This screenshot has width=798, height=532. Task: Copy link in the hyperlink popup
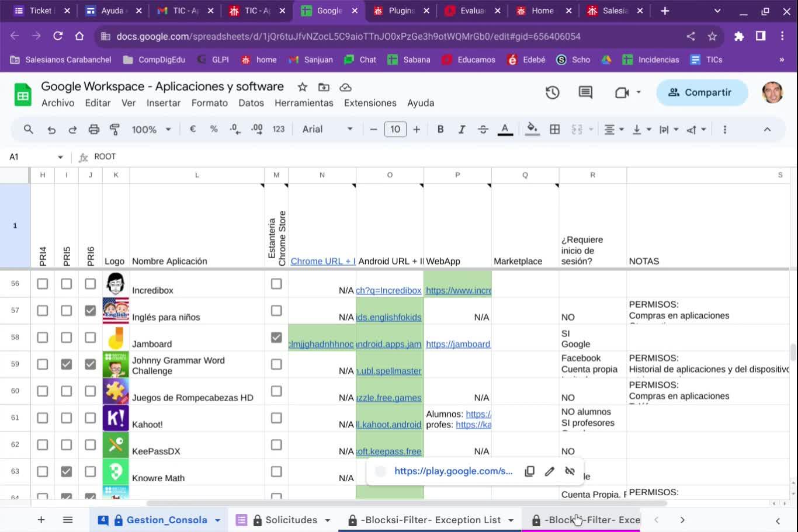[529, 471]
